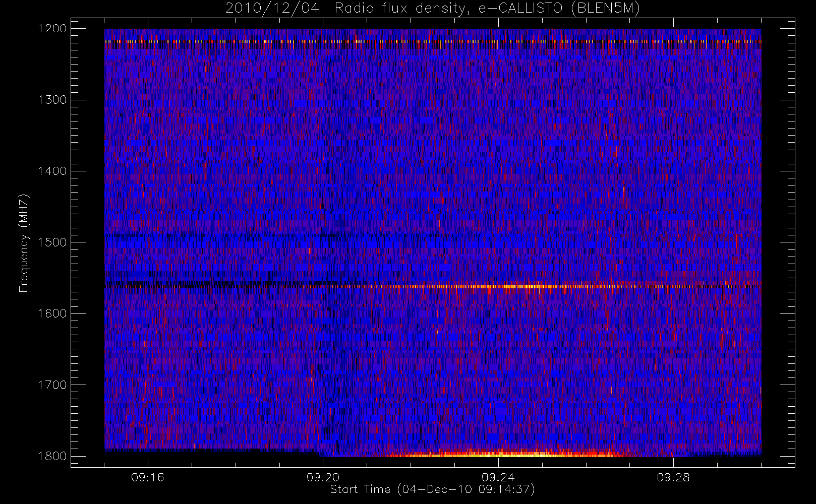Screen dimensions: 816x504
Task: Click the 1800 frequency tick label
Action: tap(52, 456)
